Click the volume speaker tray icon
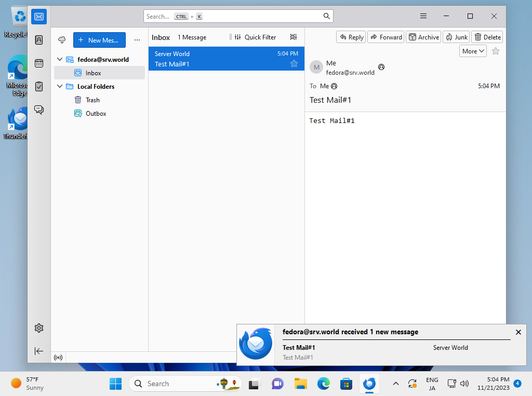The width and height of the screenshot is (532, 396). 464,384
